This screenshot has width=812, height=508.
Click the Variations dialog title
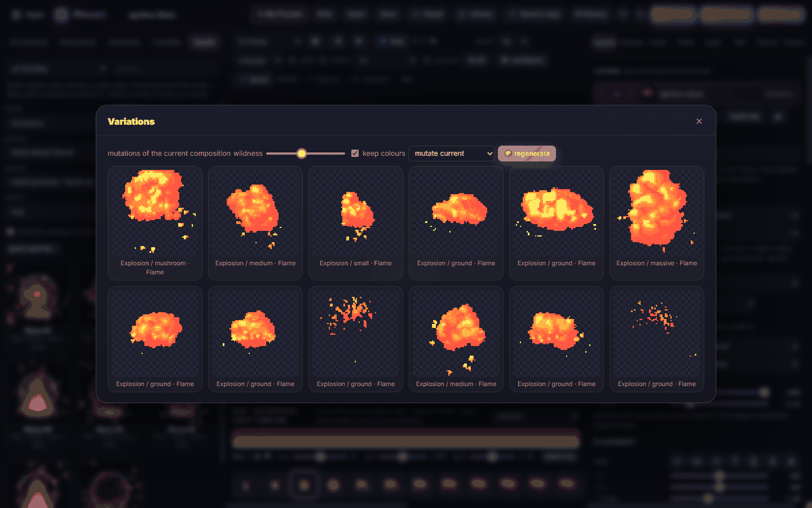coord(131,121)
